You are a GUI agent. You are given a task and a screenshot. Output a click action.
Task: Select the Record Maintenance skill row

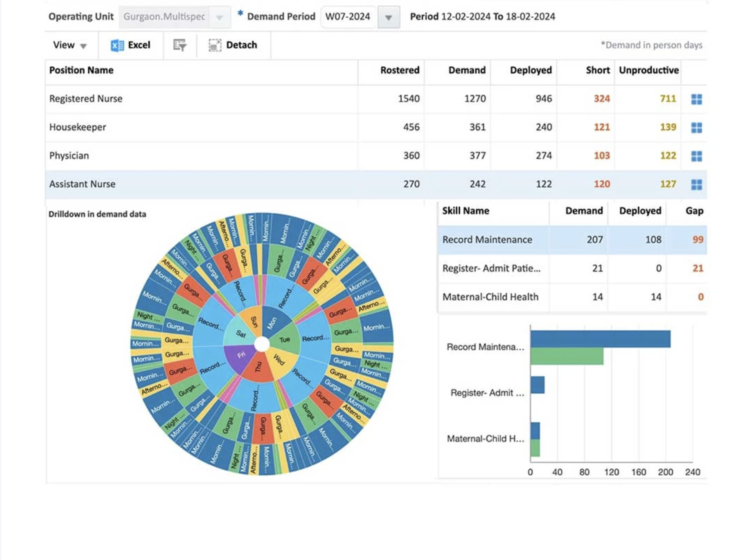pyautogui.click(x=572, y=240)
